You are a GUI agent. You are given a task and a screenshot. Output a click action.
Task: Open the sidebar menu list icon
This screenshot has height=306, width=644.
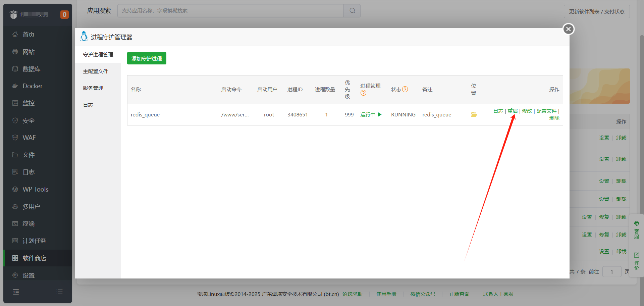point(60,292)
